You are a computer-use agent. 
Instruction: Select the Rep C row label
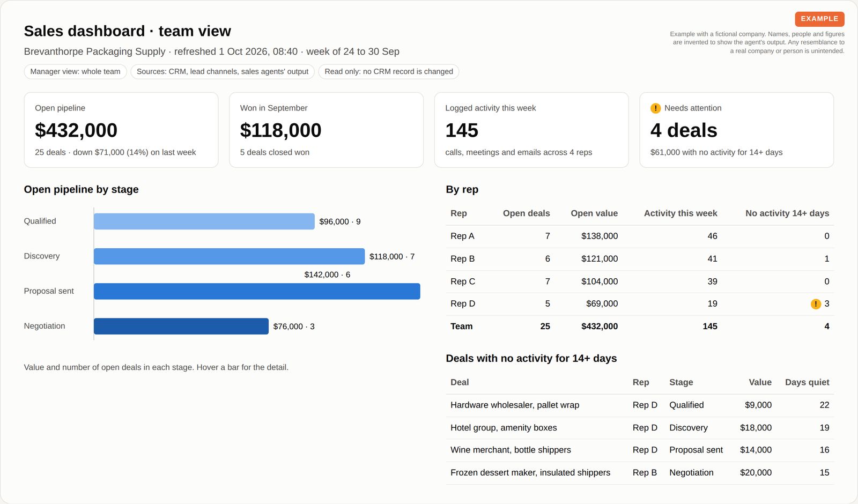(463, 281)
